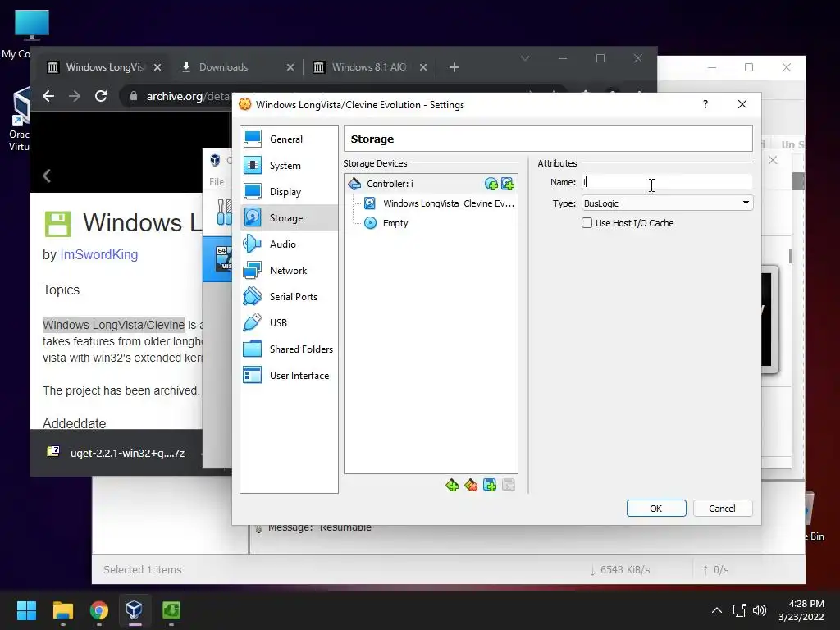Select the Empty optical drive entry

pos(386,223)
